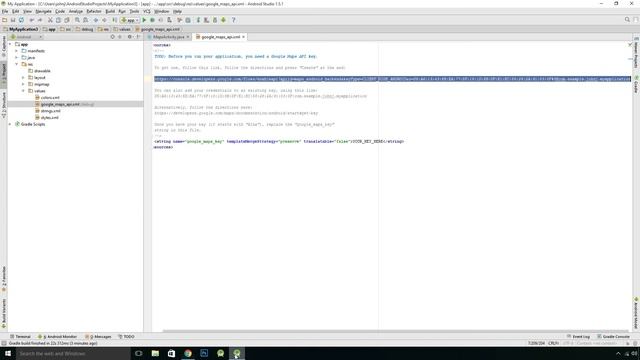Click the navigate Back toolbar arrow

pos(96,20)
